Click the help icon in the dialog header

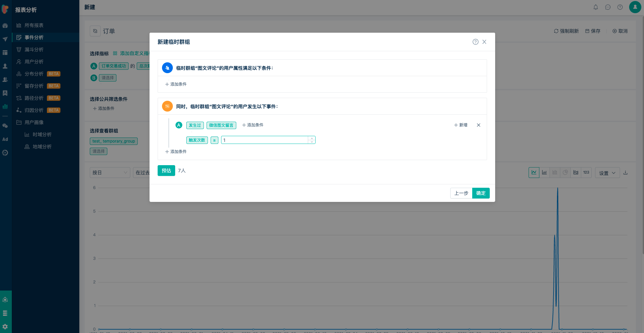[476, 42]
